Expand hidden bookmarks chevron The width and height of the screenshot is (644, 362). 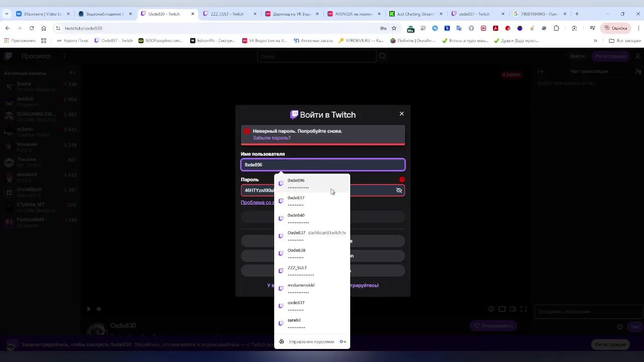[x=595, y=40]
